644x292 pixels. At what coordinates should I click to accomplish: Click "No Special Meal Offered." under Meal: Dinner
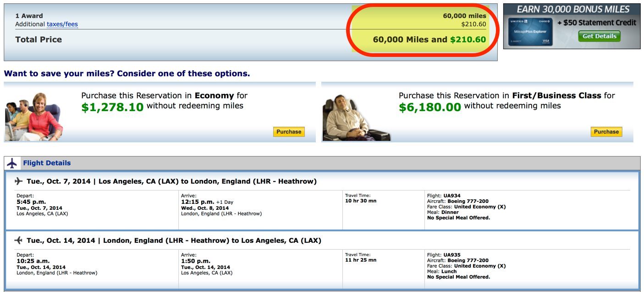point(458,218)
